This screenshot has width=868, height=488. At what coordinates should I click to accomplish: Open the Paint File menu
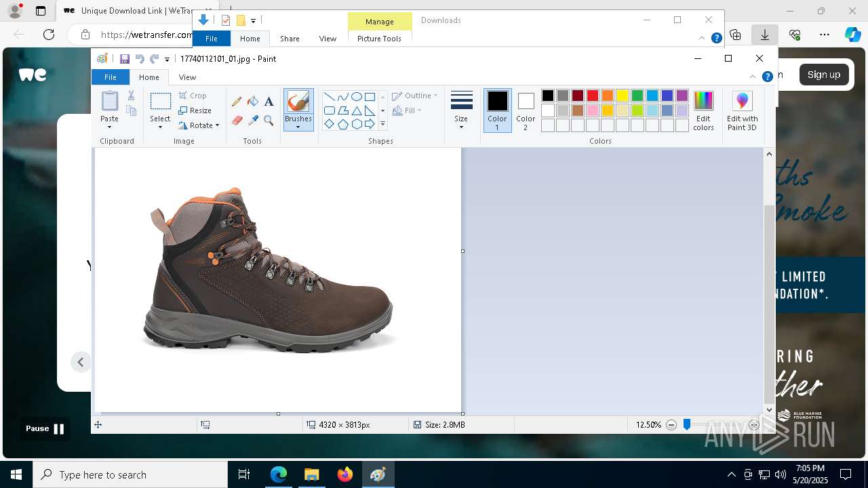(110, 77)
